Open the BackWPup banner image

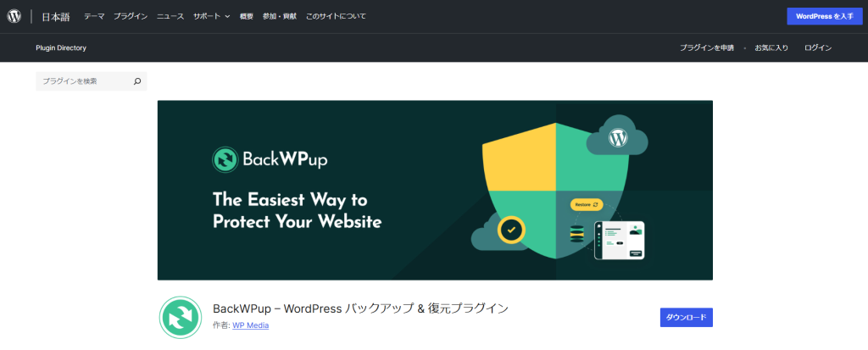click(435, 190)
